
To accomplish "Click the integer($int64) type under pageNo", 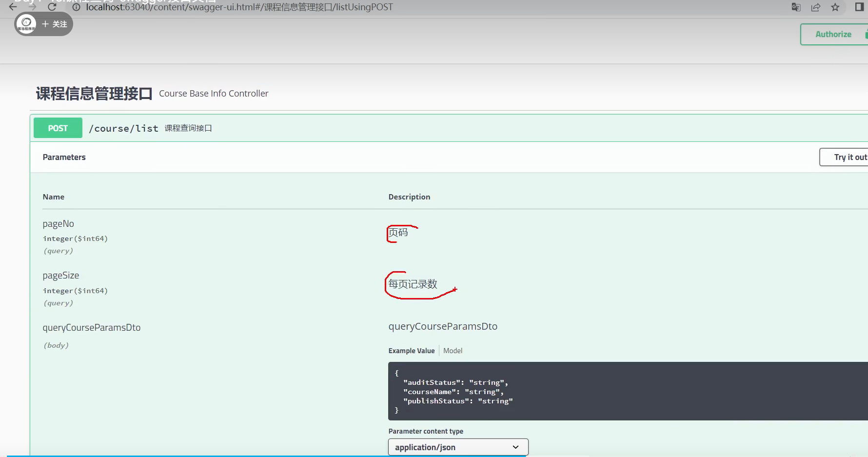I will tap(75, 238).
